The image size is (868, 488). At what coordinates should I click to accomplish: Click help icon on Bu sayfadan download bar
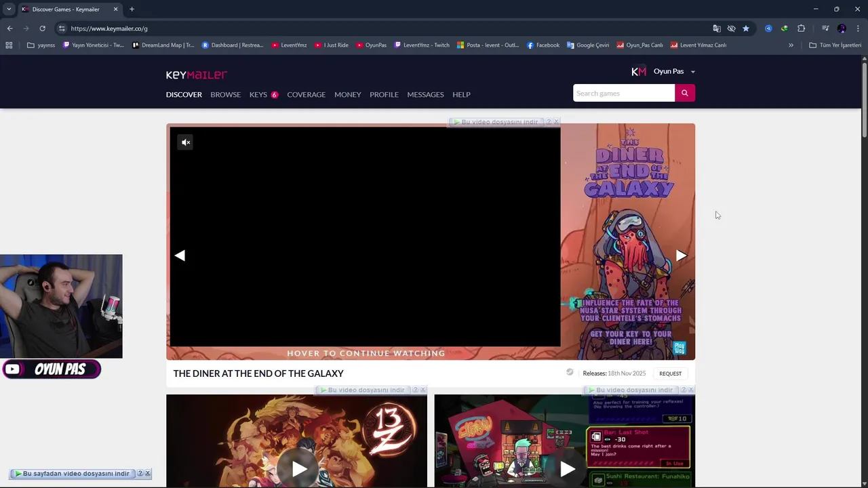coord(140,473)
